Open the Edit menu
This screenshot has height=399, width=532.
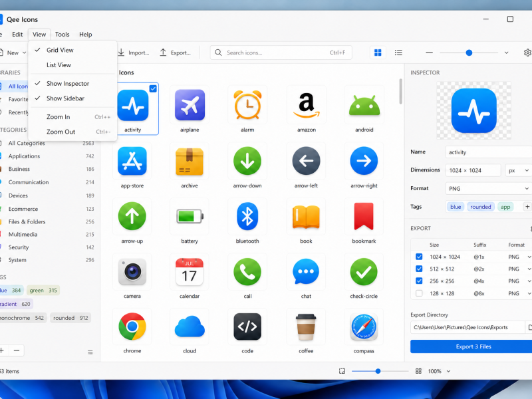coord(17,35)
